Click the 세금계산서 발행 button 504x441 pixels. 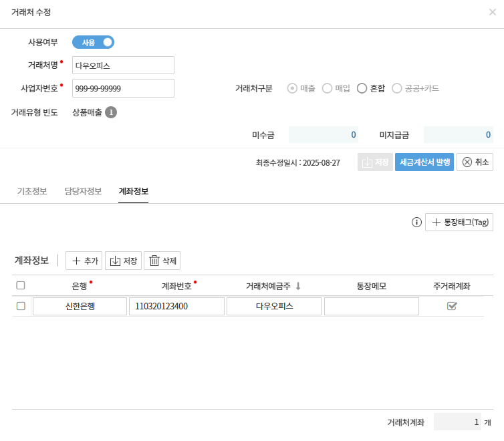coord(424,162)
